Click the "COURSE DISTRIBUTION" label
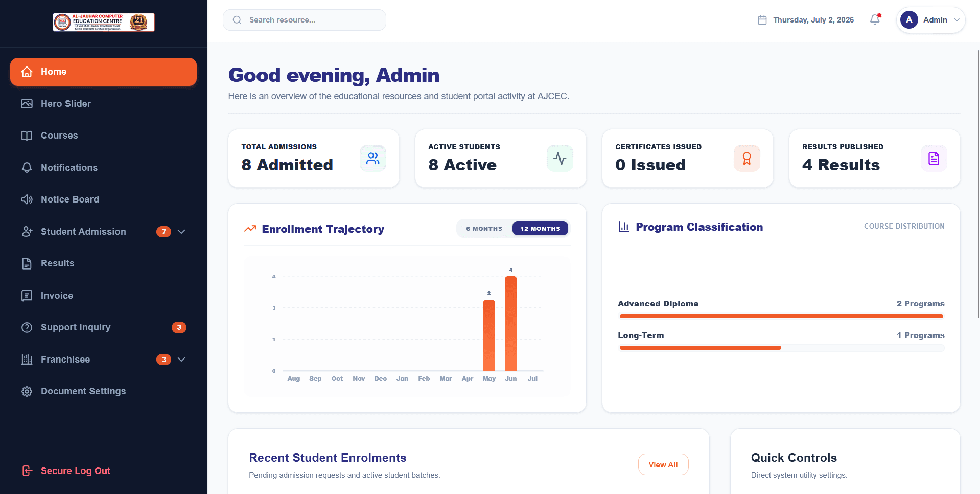This screenshot has height=494, width=980. tap(904, 226)
